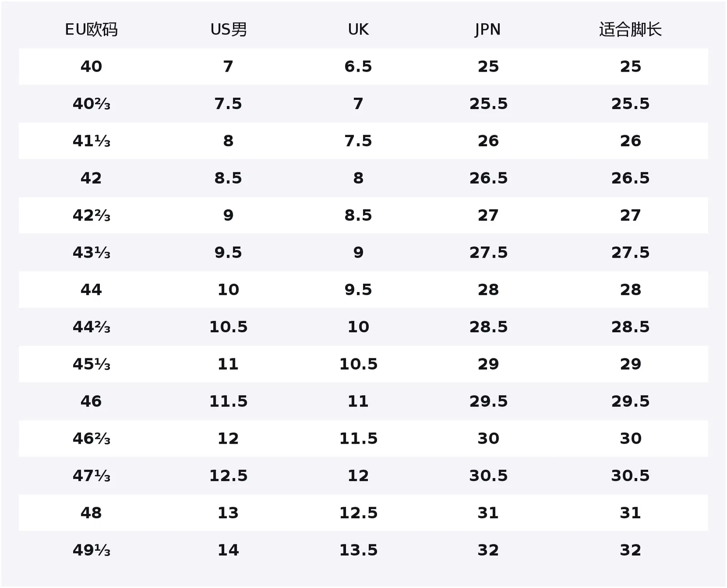Click the UK column header
This screenshot has width=727, height=588.
[x=358, y=30]
